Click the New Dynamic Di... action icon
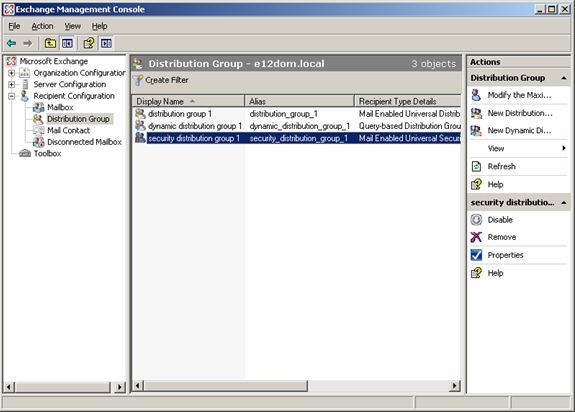Screen dimensions: 575x412 [476, 130]
